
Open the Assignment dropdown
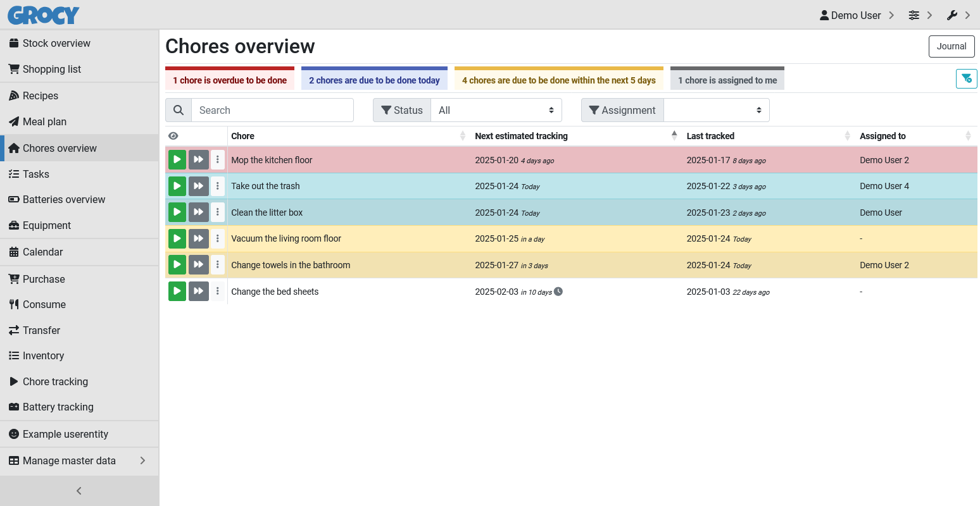(716, 110)
